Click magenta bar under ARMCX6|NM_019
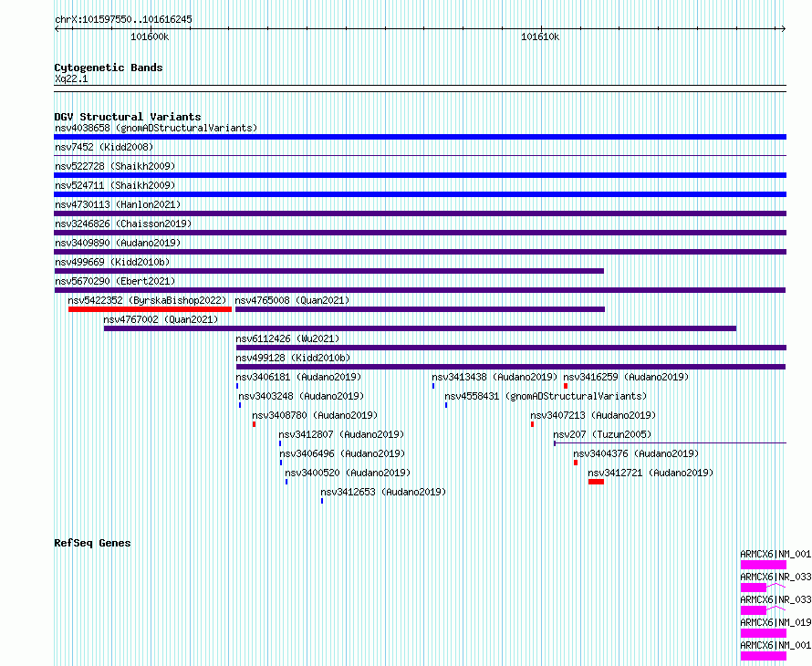This screenshot has height=666, width=812. point(764,633)
